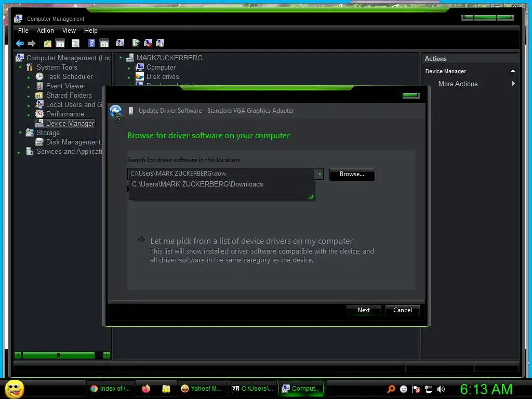Click the 6:13 AM taskbar clock
Image resolution: width=532 pixels, height=399 pixels.
pyautogui.click(x=486, y=389)
